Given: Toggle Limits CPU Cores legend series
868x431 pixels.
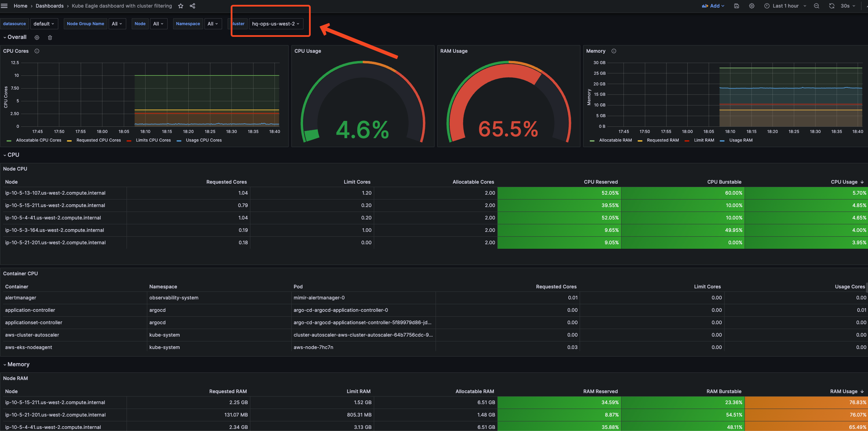Looking at the screenshot, I should click(x=153, y=140).
